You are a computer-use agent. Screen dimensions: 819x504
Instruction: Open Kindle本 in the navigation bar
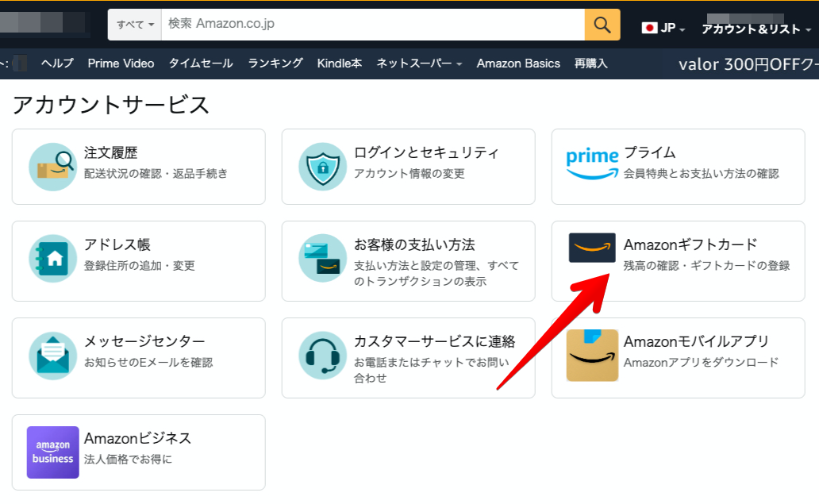[x=340, y=63]
